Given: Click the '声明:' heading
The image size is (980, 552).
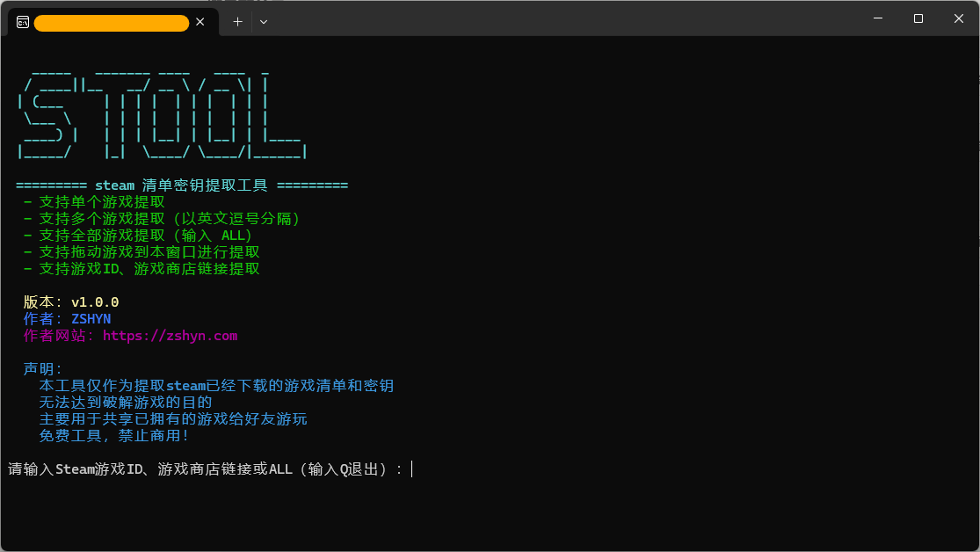Looking at the screenshot, I should point(43,369).
